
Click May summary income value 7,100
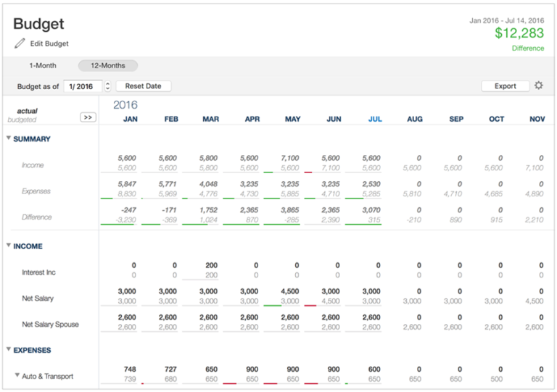click(290, 158)
